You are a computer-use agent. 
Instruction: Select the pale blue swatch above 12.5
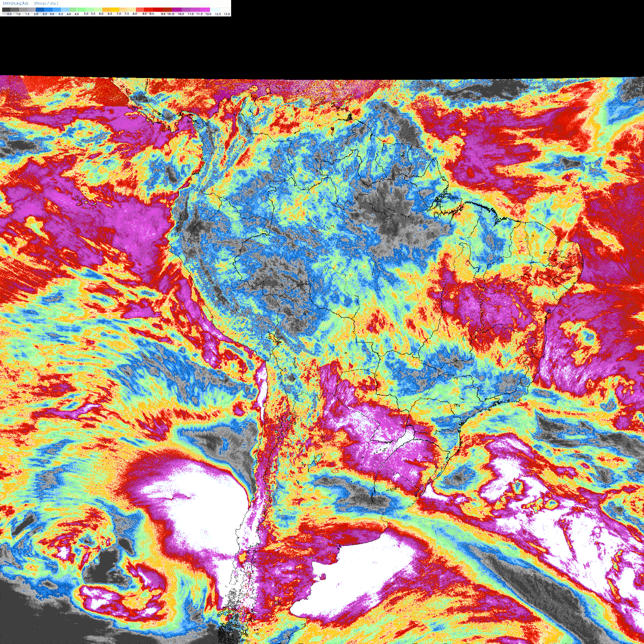pyautogui.click(x=215, y=10)
